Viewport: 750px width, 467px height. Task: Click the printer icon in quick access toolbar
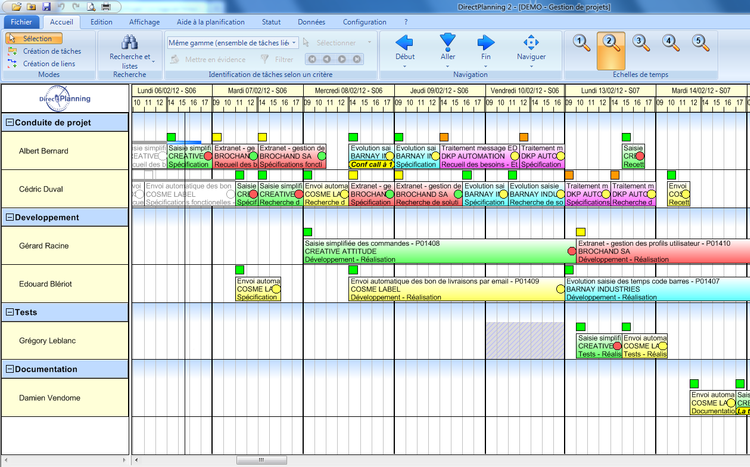(106, 7)
